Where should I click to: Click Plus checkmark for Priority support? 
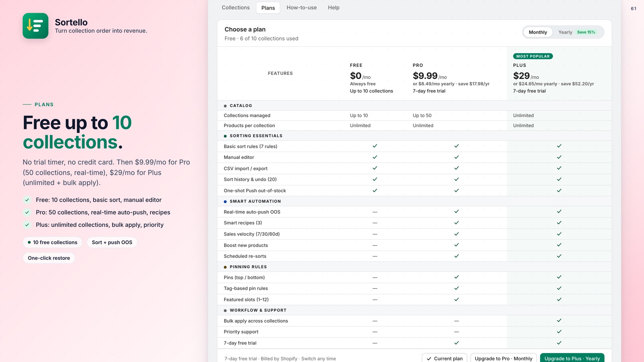(559, 331)
